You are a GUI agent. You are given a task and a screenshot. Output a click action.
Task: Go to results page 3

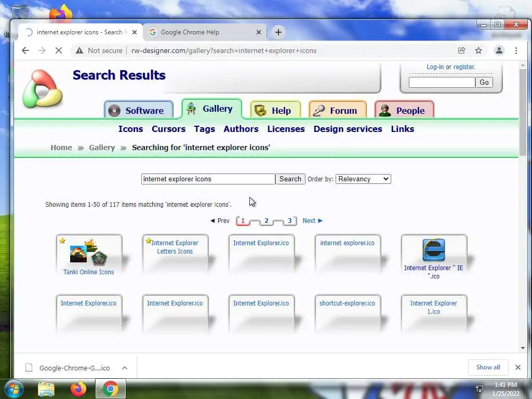(x=290, y=220)
